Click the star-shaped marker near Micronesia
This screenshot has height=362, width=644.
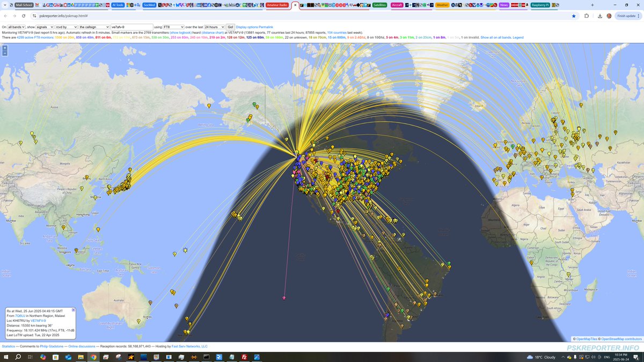pyautogui.click(x=185, y=250)
